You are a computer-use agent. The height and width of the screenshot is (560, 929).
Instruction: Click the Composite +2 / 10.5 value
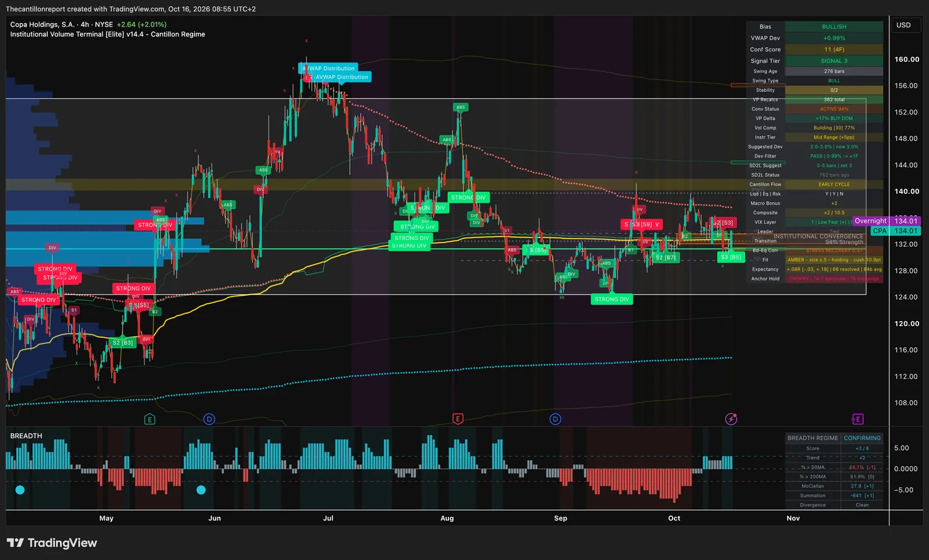point(834,213)
